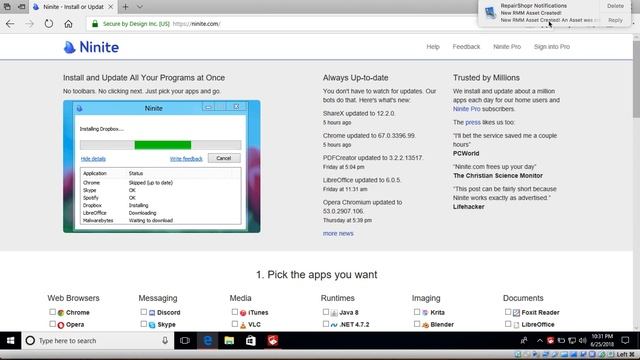Viewport: 640px width, 360px height.
Task: Open the tab list chevron
Action: 140,7
